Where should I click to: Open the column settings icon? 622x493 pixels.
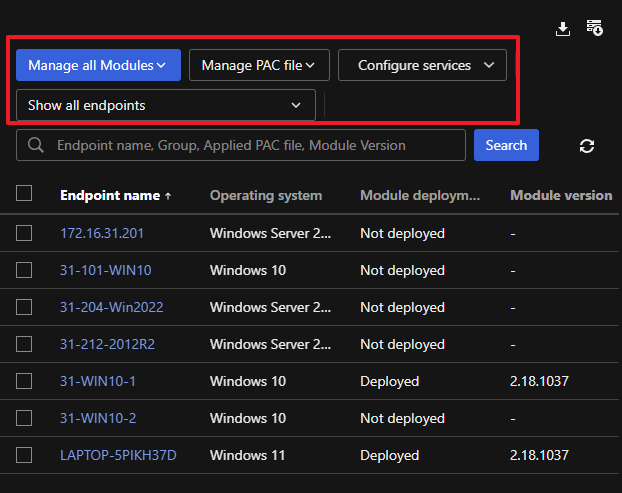point(594,28)
